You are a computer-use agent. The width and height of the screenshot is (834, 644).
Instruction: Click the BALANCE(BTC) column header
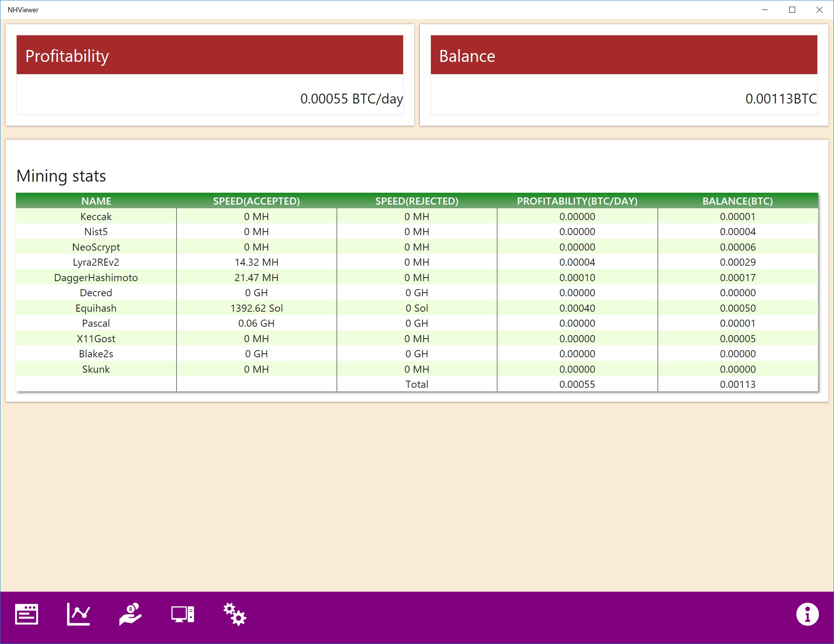(x=738, y=201)
